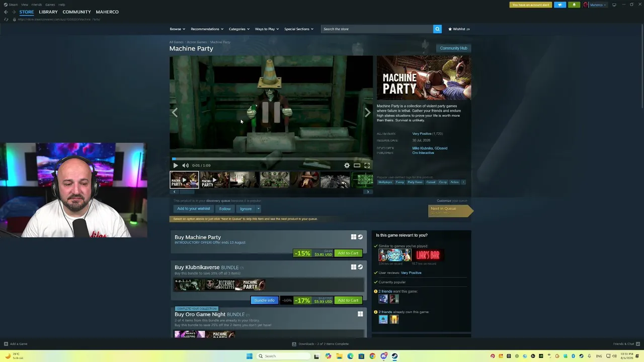This screenshot has width=644, height=362.
Task: Open the Wishlist link
Action: pyautogui.click(x=459, y=29)
